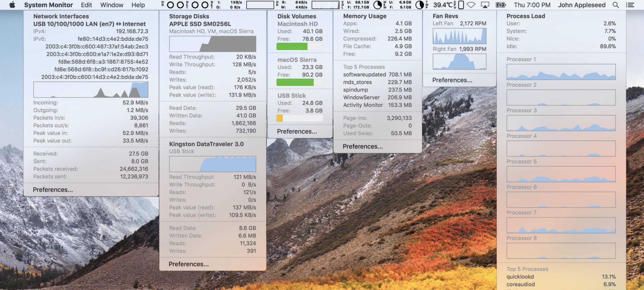Click the USB 10/100/1000 LAN (en7) heading
Screen dimensions: 644x290
(89, 24)
